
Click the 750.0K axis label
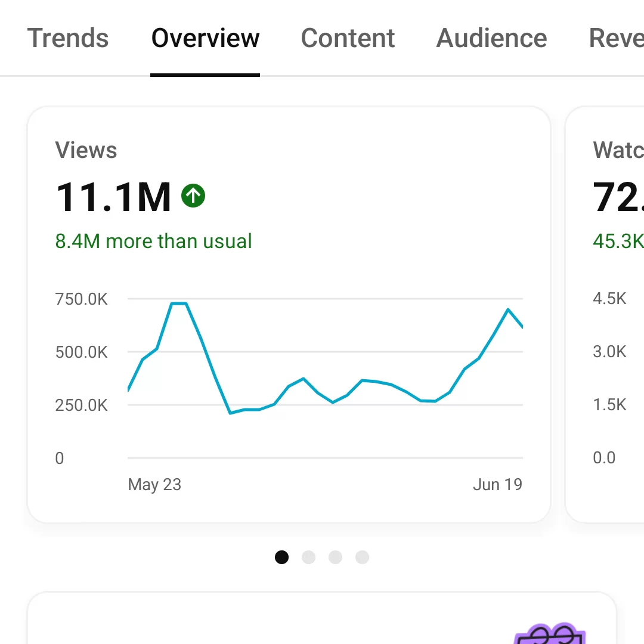pyautogui.click(x=81, y=299)
